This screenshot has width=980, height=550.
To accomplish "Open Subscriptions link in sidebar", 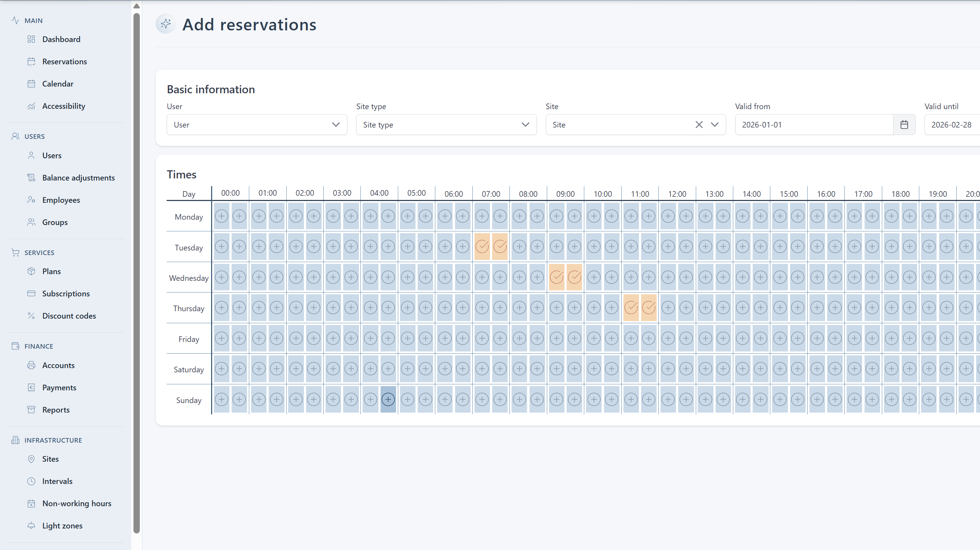I will (x=66, y=294).
